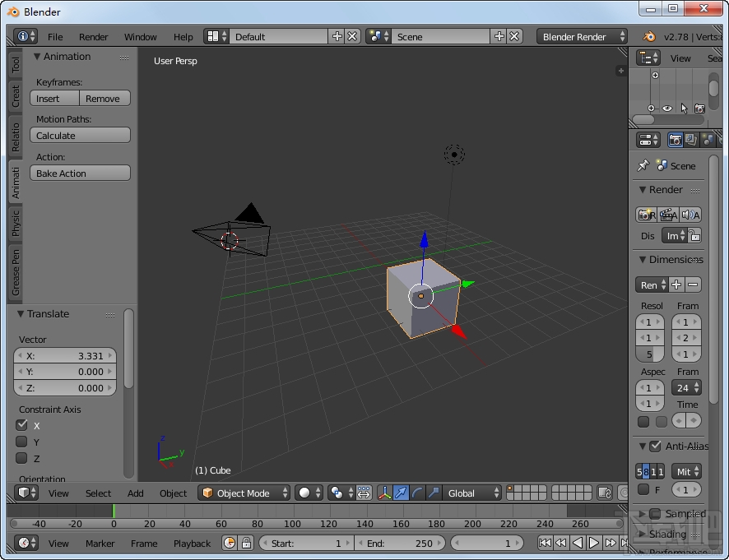Image resolution: width=729 pixels, height=560 pixels.
Task: Collapse the Animation panel triangle
Action: tap(37, 57)
